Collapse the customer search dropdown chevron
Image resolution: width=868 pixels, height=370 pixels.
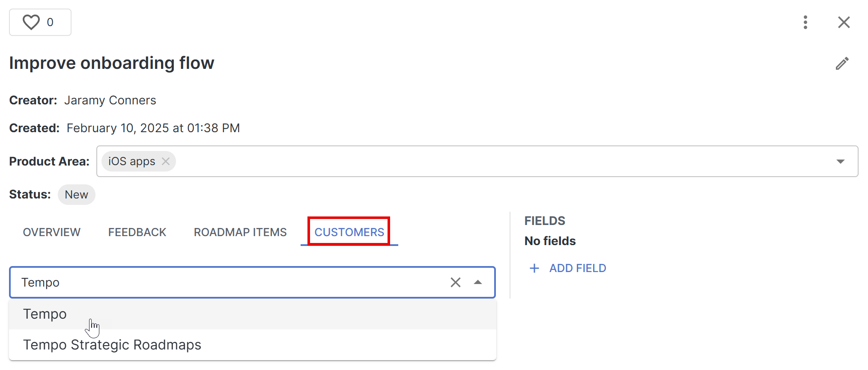coord(478,282)
